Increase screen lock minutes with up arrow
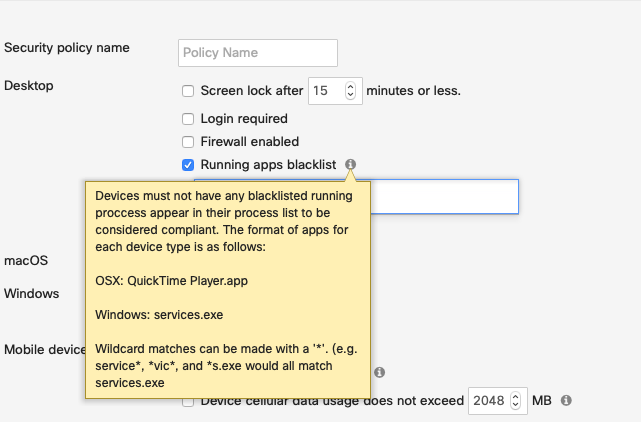The image size is (641, 422). point(350,87)
